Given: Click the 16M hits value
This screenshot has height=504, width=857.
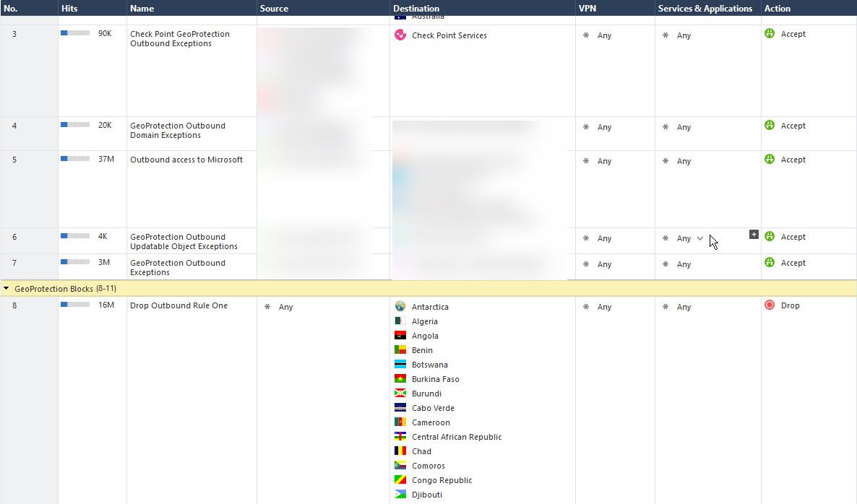Looking at the screenshot, I should 106,305.
